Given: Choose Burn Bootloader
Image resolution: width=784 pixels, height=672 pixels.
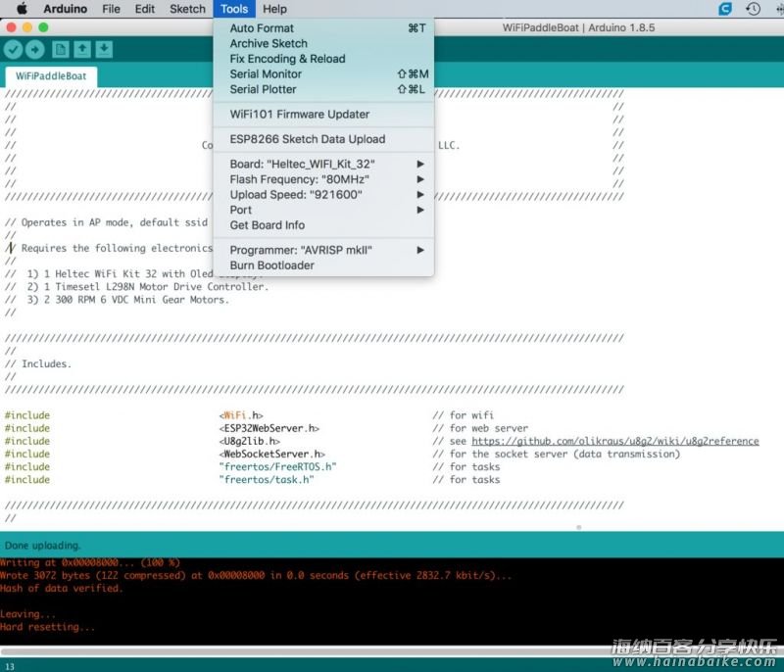Looking at the screenshot, I should pos(323,265).
